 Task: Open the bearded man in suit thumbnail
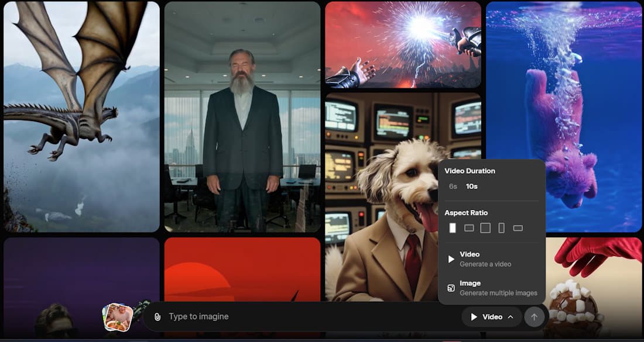[x=242, y=117]
